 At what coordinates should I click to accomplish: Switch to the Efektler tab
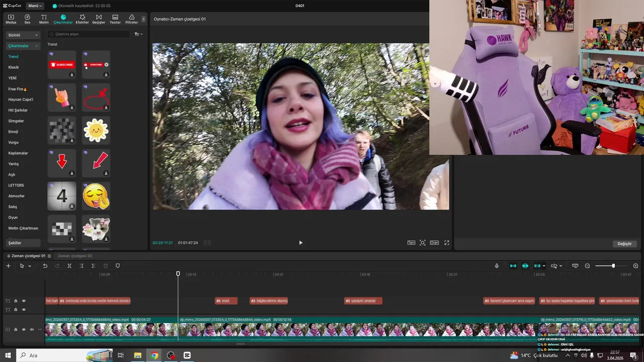tap(82, 19)
